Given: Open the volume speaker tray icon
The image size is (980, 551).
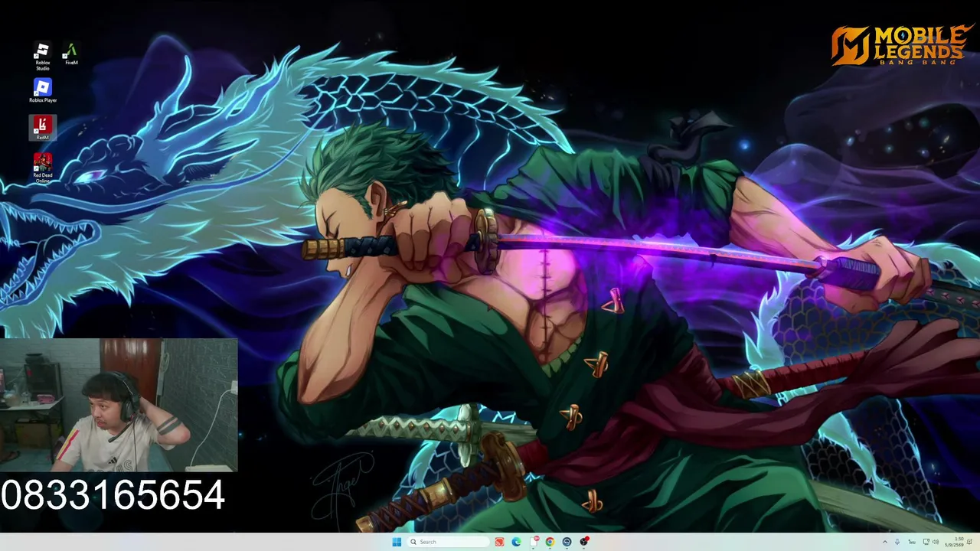Looking at the screenshot, I should click(936, 542).
